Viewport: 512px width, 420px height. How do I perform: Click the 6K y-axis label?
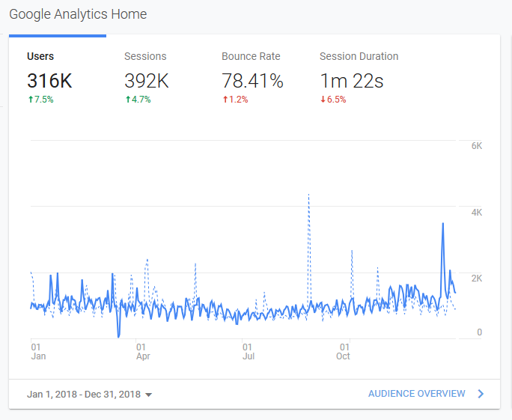476,146
